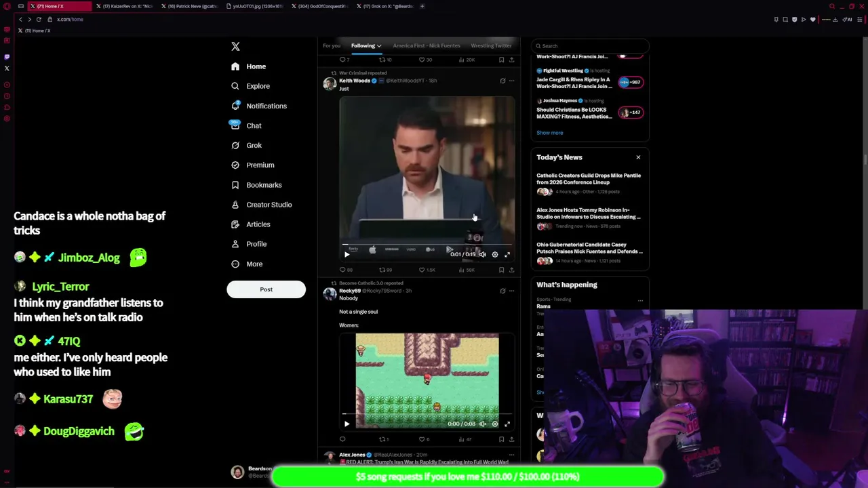The image size is (868, 488).
Task: Bookmark the Keith Woods post
Action: 501,270
